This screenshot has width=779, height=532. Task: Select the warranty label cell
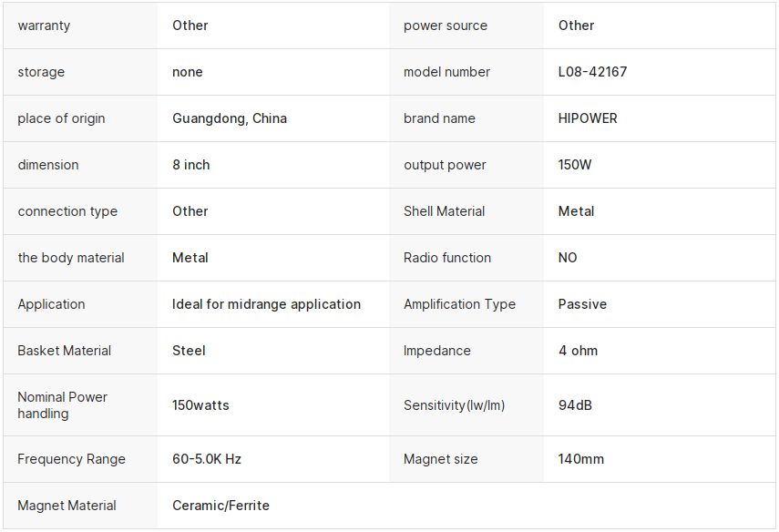click(80, 26)
